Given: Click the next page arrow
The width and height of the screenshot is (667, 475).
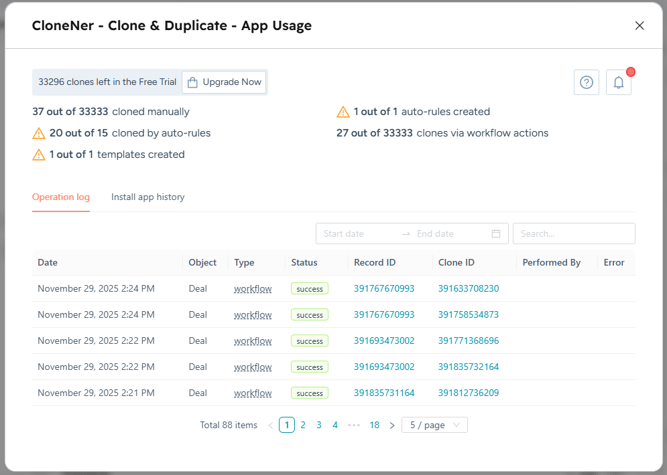Looking at the screenshot, I should [x=392, y=425].
